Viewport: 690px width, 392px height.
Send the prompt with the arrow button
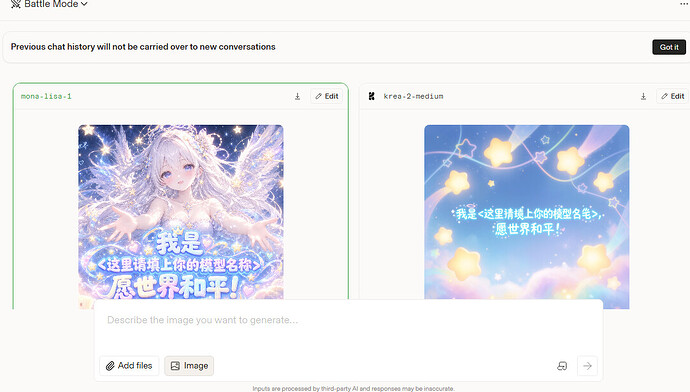(587, 366)
